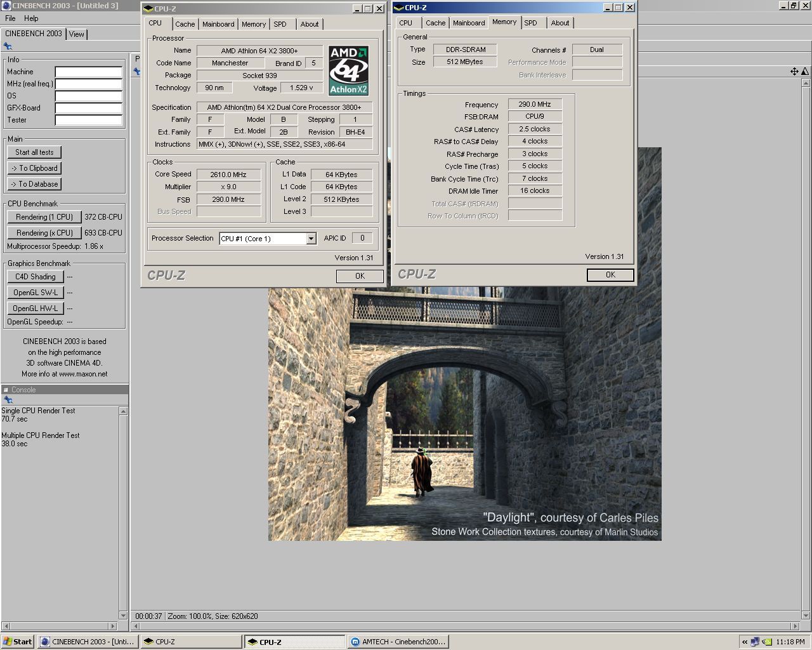This screenshot has width=812, height=650.
Task: Click the AMD Athlon 64 X2 logo
Action: coord(348,70)
